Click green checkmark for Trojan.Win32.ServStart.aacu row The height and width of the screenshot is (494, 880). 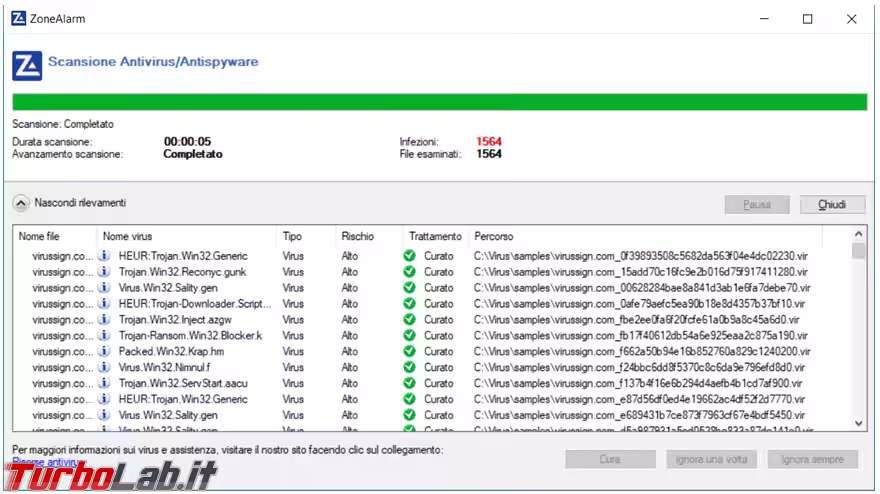tap(409, 383)
